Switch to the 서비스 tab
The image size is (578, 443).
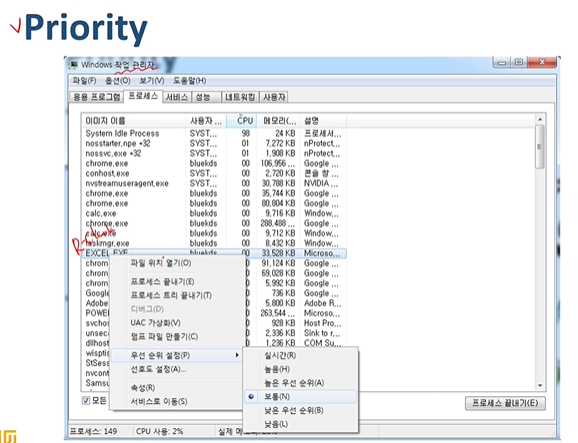pos(177,97)
